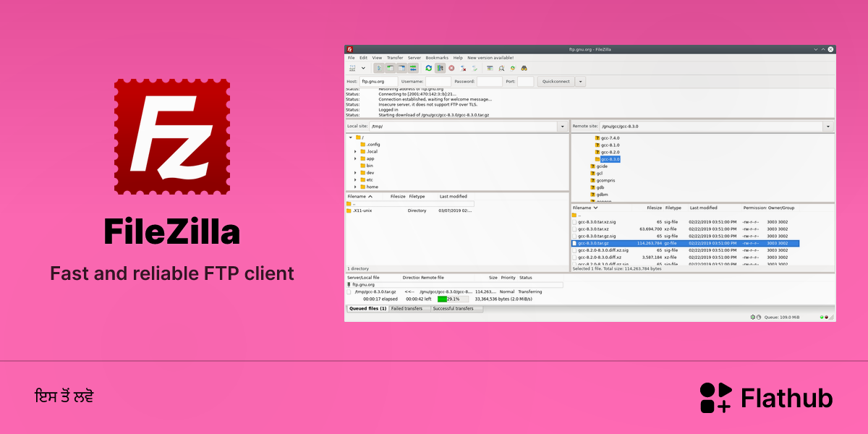Select the .X11-unix directory row
This screenshot has width=868, height=434.
click(409, 210)
